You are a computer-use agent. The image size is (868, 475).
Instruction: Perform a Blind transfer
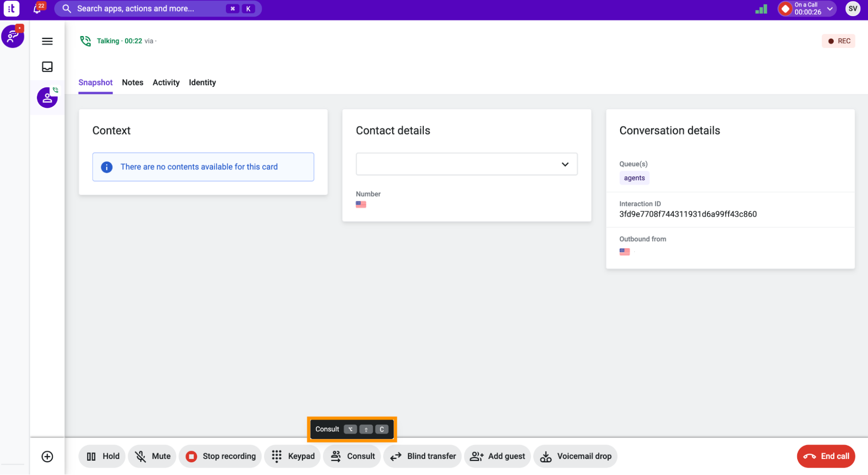(x=422, y=456)
